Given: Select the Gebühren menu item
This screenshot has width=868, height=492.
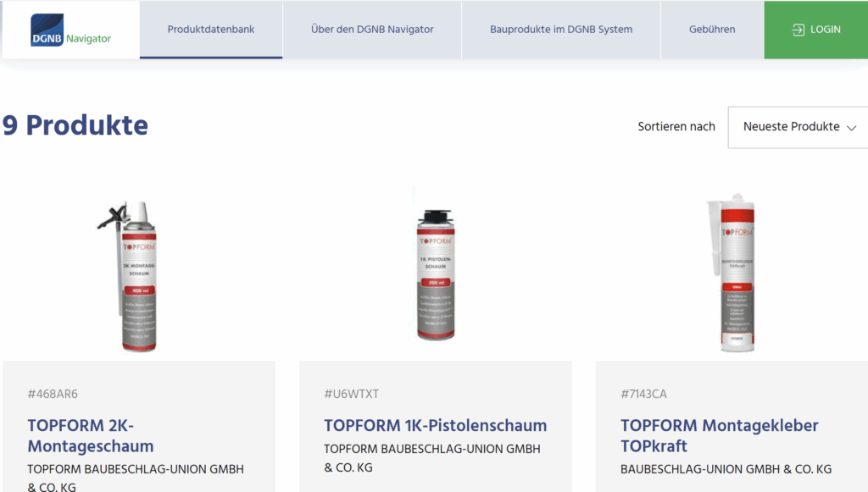Looking at the screenshot, I should (x=712, y=30).
